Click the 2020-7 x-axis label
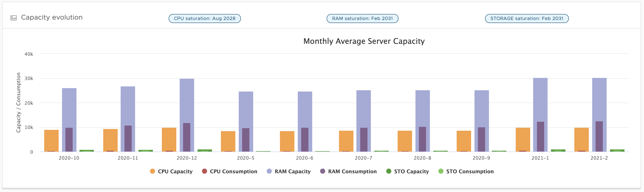Image resolution: width=644 pixels, height=192 pixels. click(363, 158)
